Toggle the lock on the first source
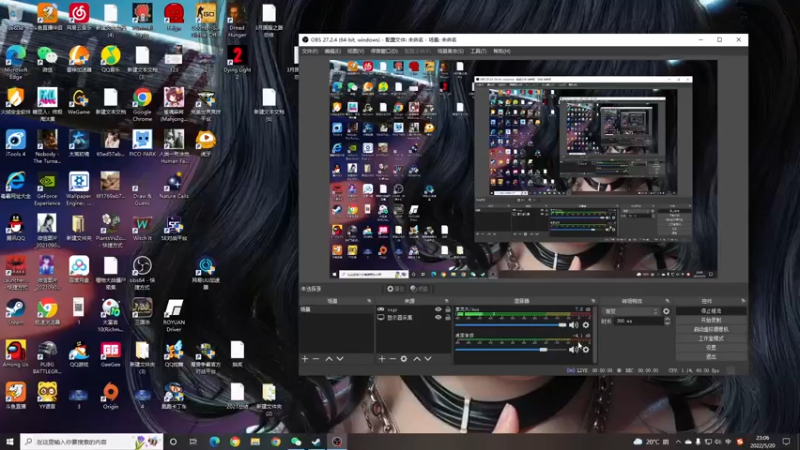Image resolution: width=800 pixels, height=450 pixels. pyautogui.click(x=448, y=309)
